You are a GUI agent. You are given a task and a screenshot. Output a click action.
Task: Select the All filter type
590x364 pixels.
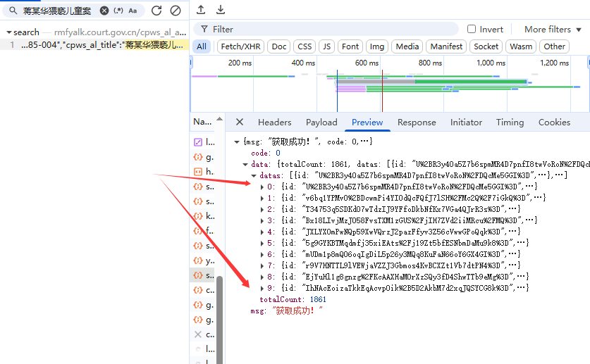pyautogui.click(x=202, y=46)
